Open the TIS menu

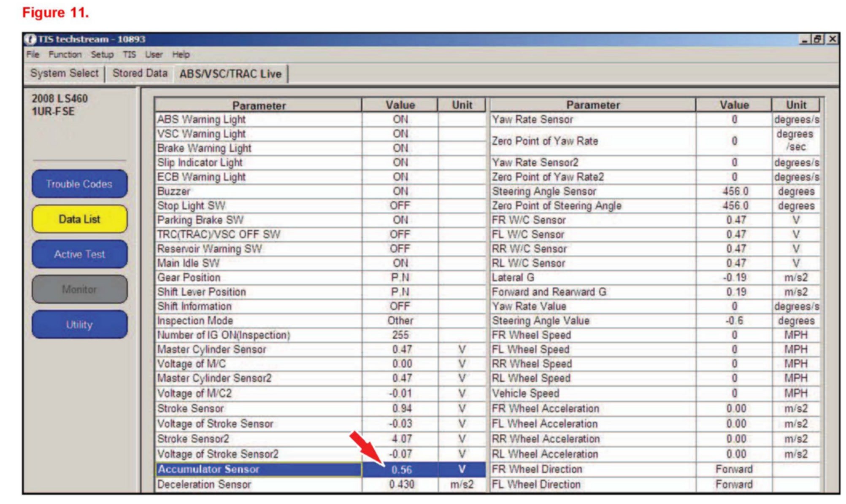129,54
